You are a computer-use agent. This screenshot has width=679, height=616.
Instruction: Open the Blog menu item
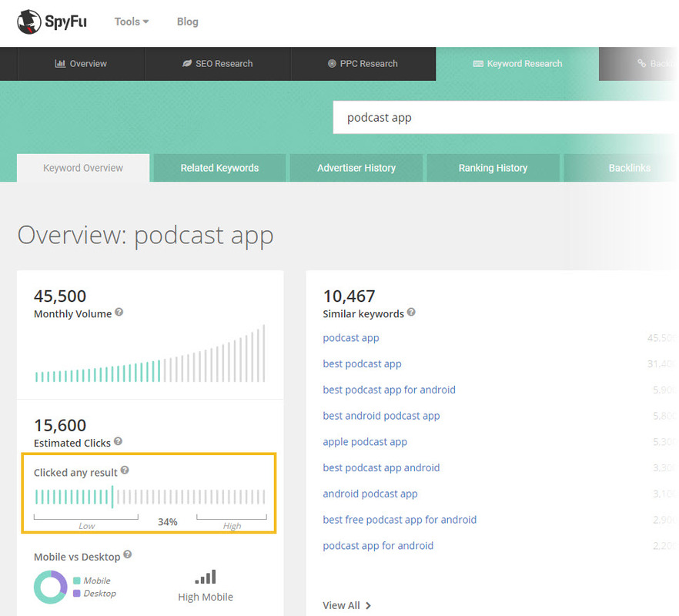(188, 22)
